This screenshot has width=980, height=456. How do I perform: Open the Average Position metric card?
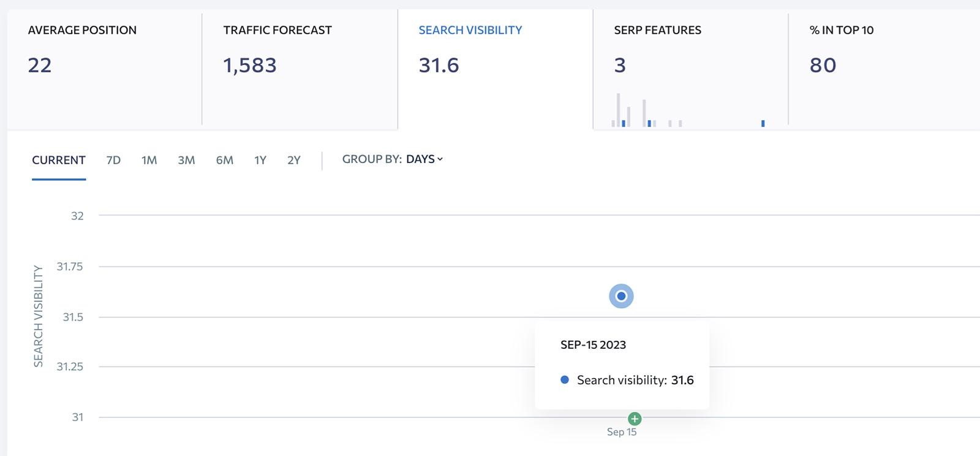coord(104,69)
